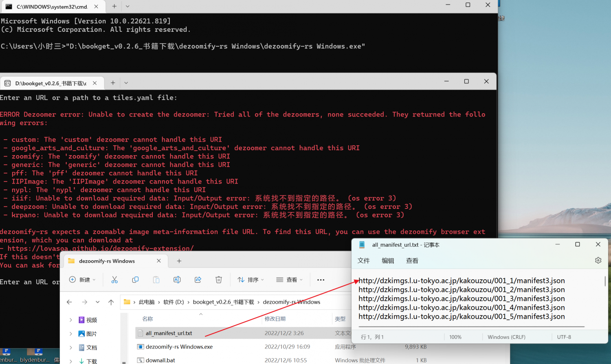Image resolution: width=611 pixels, height=364 pixels.
Task: Open the Explorer more options ellipsis
Action: (321, 280)
